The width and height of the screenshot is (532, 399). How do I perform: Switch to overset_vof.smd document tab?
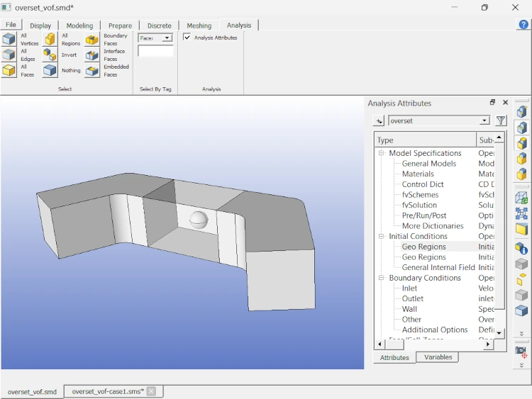(x=32, y=391)
